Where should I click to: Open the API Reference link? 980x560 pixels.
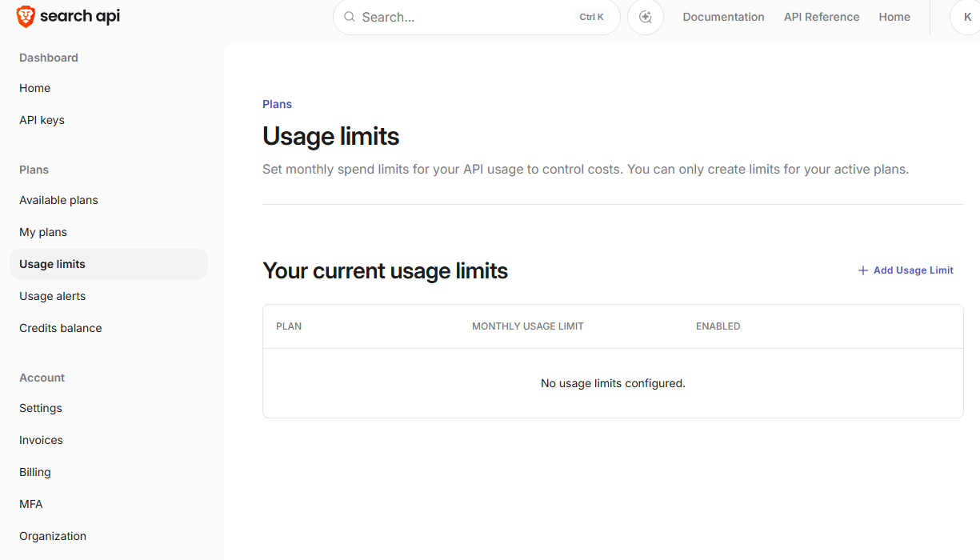(x=822, y=17)
